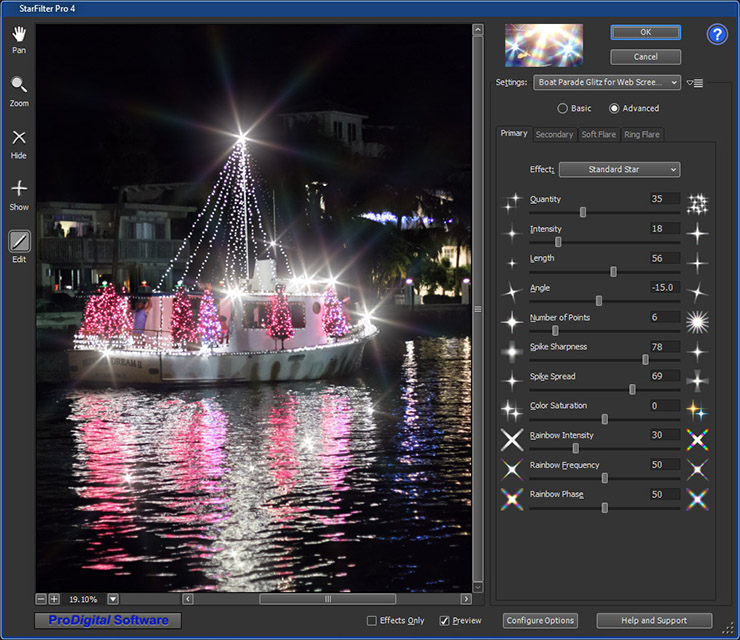Switch to the Soft Flare tab
Image resolution: width=740 pixels, height=640 pixels.
[x=598, y=135]
